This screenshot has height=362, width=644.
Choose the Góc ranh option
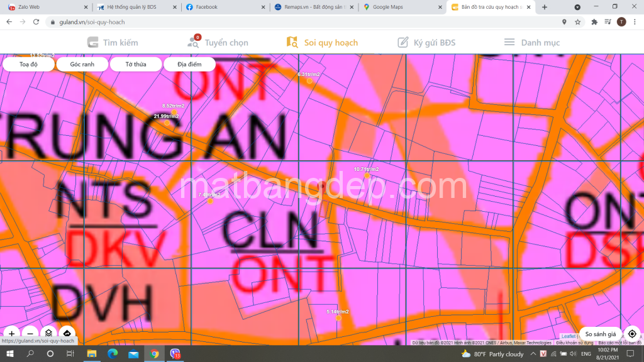(x=82, y=64)
